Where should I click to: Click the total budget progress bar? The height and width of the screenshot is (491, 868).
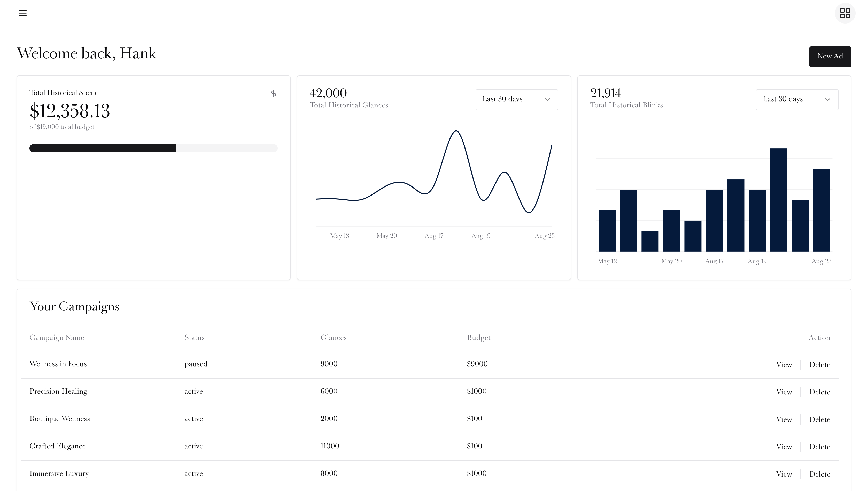click(153, 148)
